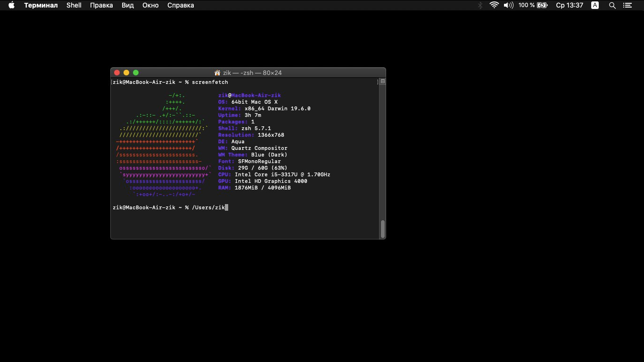
Task: Open Notification Center icon
Action: click(x=627, y=5)
